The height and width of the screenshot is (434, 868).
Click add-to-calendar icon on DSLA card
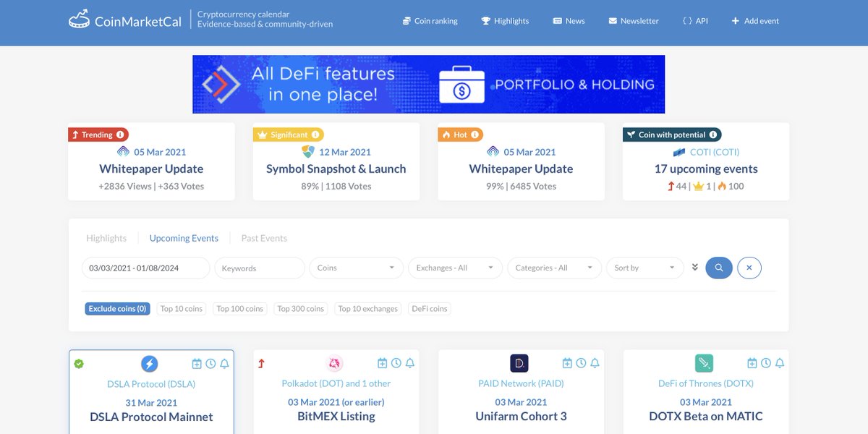pyautogui.click(x=197, y=363)
